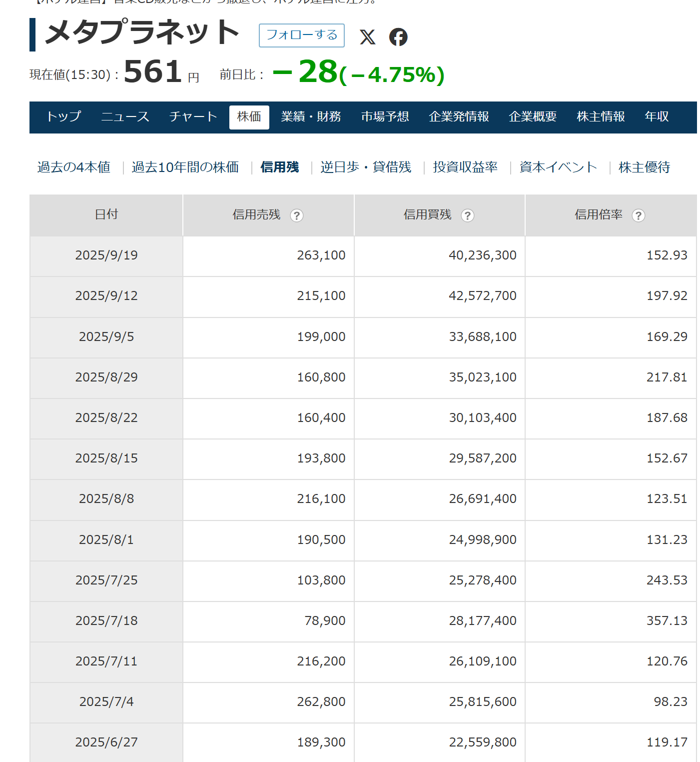Click the メタプラネット company title
This screenshot has height=762, width=700.
point(142,33)
